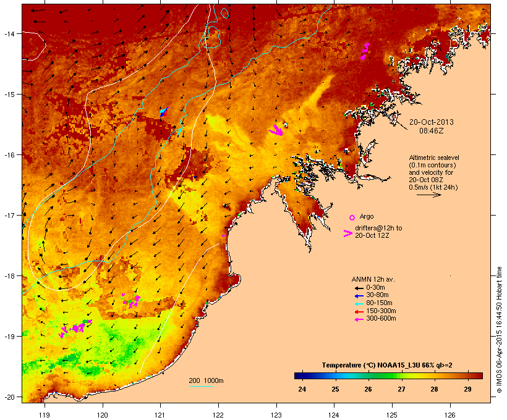
Task: Click the date label 20-Oct-2013
Action: pos(432,122)
